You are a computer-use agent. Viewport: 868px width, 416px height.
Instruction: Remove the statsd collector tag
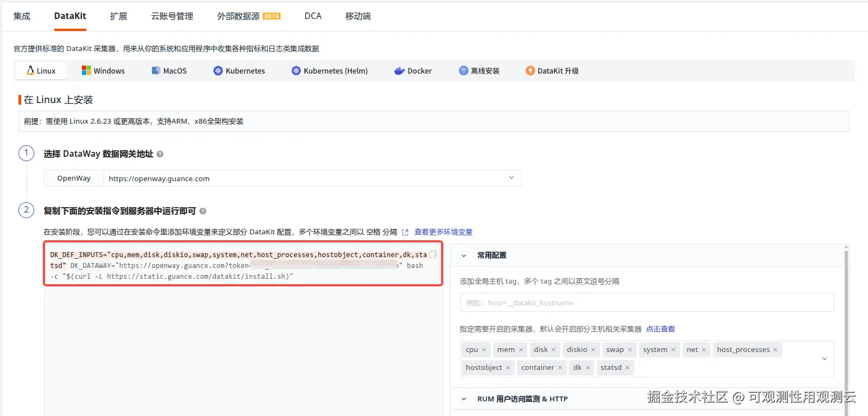[627, 368]
